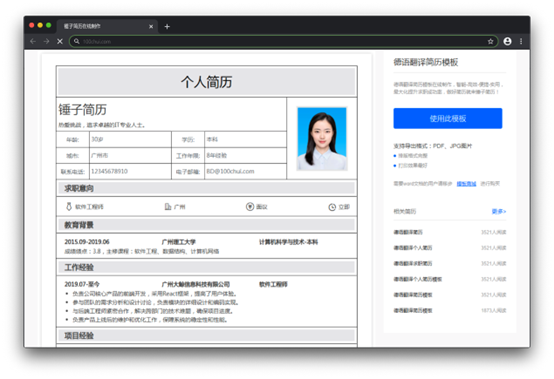Click the 个人简历 title banner
Viewport: 554px width, 379px height.
tap(207, 82)
